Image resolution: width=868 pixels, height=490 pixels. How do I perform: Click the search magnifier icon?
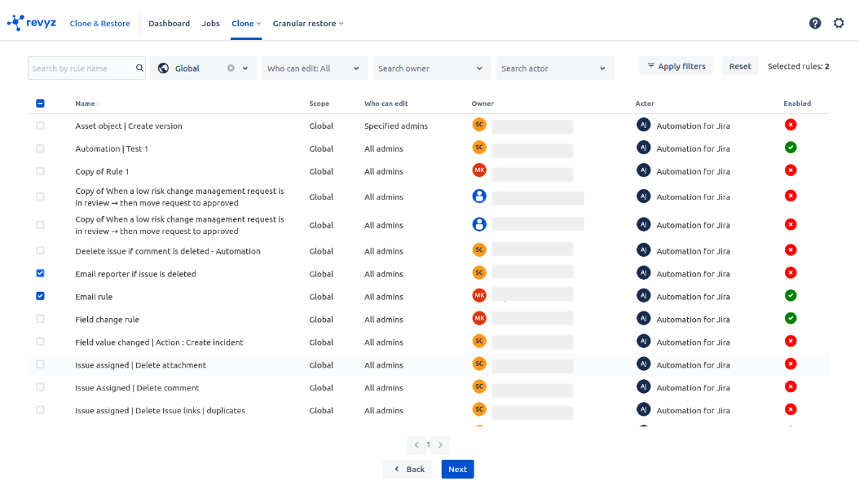click(x=139, y=68)
